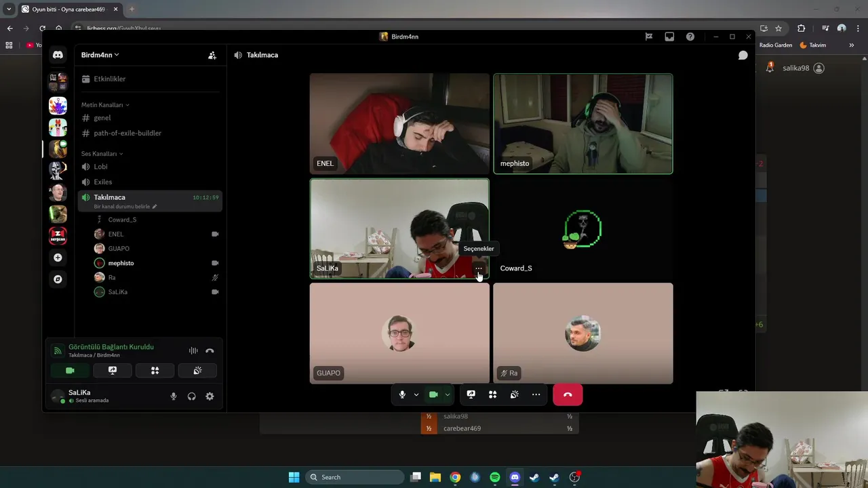The image size is (868, 488).
Task: Deafen with headphones icon in user panel
Action: 192,396
